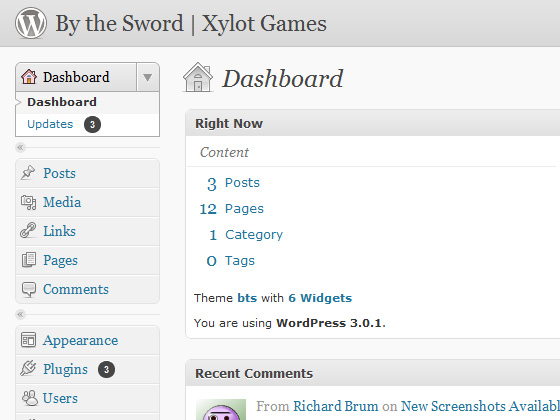Click the Right Now widget header
560x420 pixels.
tap(372, 123)
